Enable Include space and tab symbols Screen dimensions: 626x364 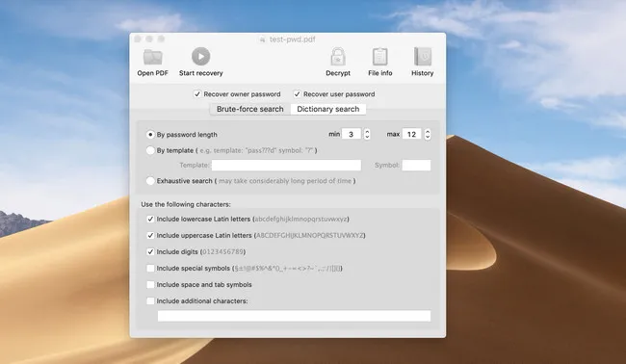click(150, 285)
